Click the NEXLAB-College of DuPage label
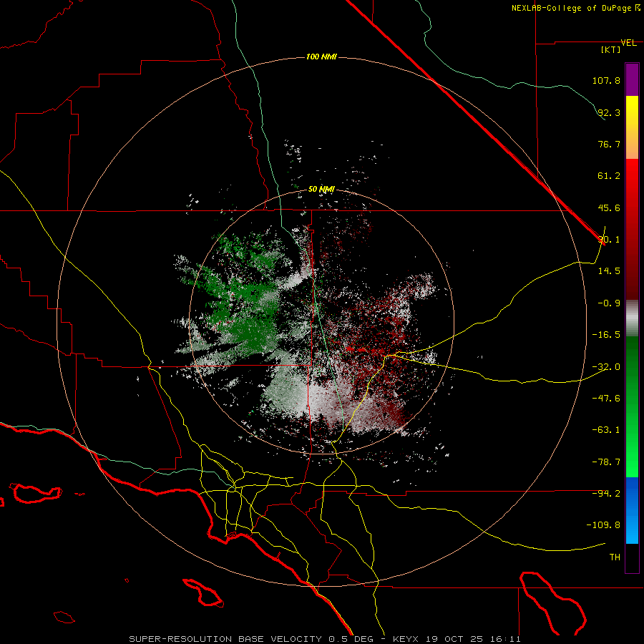This screenshot has height=644, width=644. pos(572,8)
